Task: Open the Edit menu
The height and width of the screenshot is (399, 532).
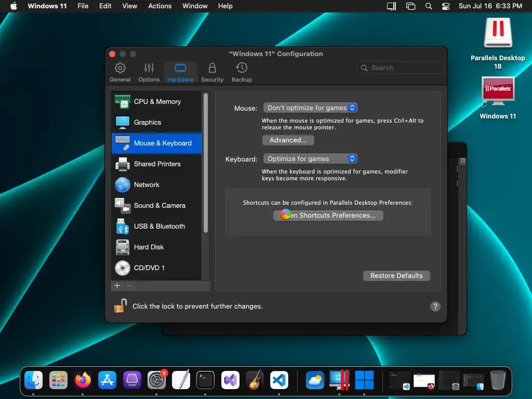Action: click(105, 6)
